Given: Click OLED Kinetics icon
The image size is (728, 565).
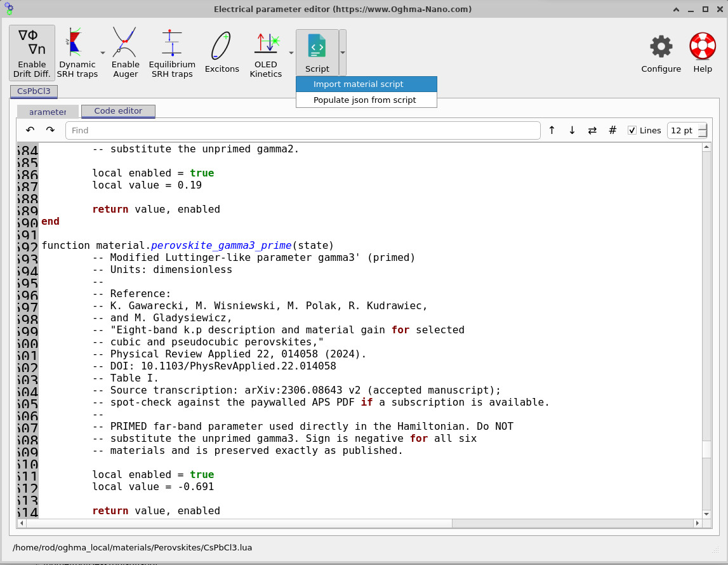Looking at the screenshot, I should click(x=265, y=53).
